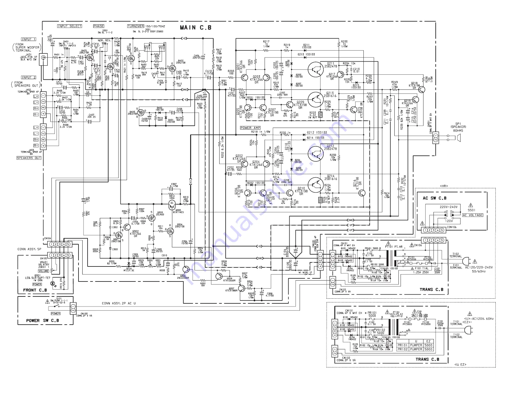Click the PR101 PUMPER 5000 table row
The height and width of the screenshot is (395, 532).
click(x=415, y=345)
